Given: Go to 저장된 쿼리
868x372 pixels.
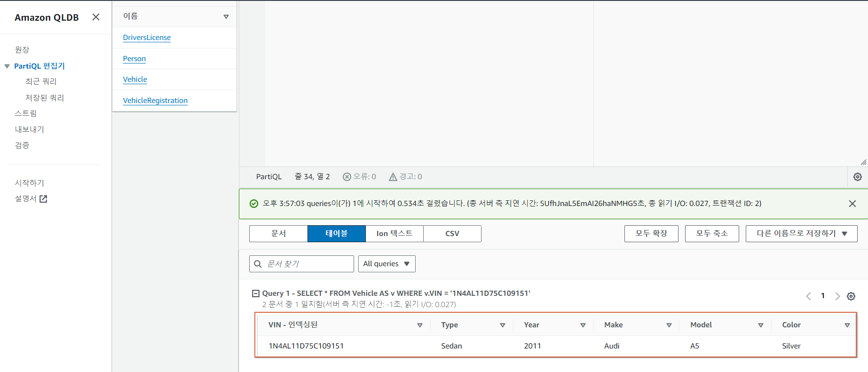Looking at the screenshot, I should click(x=45, y=97).
